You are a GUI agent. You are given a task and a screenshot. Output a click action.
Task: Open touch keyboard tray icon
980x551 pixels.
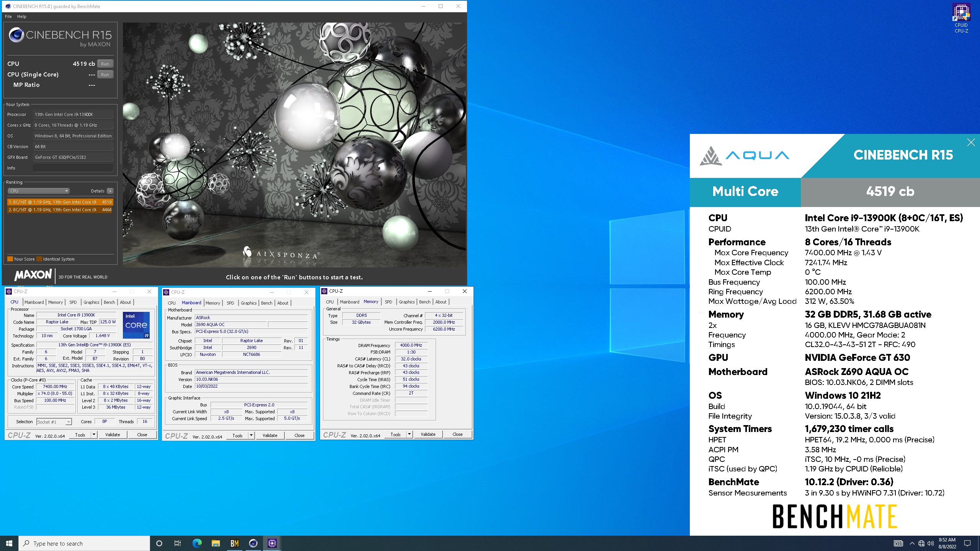pos(898,543)
